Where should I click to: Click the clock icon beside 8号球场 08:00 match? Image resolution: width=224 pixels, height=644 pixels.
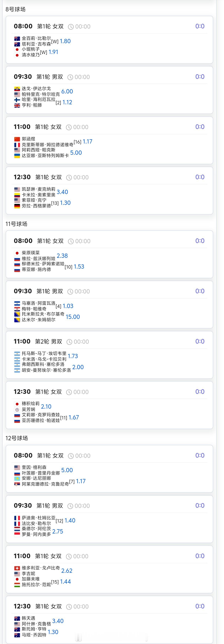click(71, 27)
